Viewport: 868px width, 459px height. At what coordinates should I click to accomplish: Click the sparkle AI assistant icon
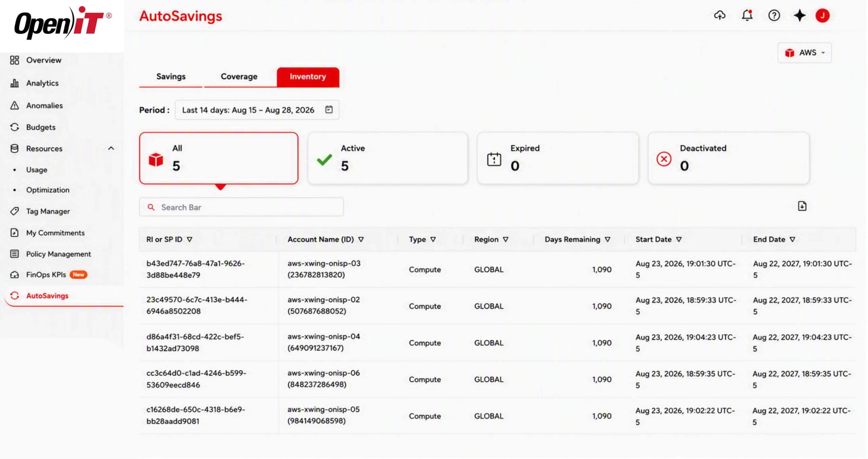[x=800, y=15]
